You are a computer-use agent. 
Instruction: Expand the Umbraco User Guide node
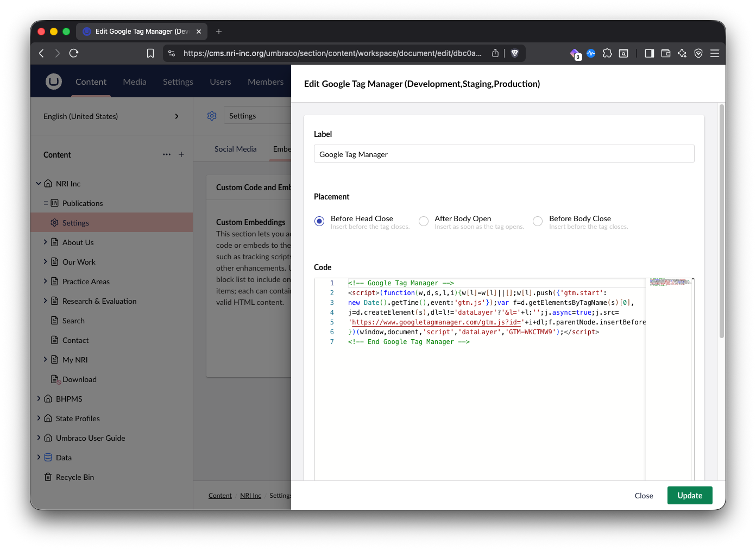[39, 438]
